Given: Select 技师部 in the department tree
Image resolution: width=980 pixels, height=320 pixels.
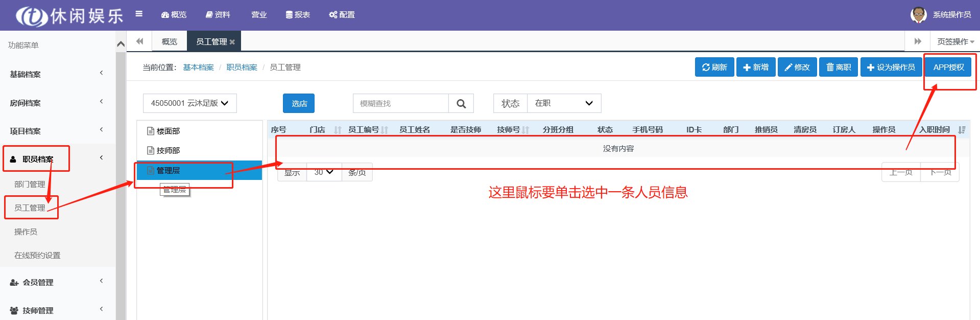Looking at the screenshot, I should [x=168, y=150].
